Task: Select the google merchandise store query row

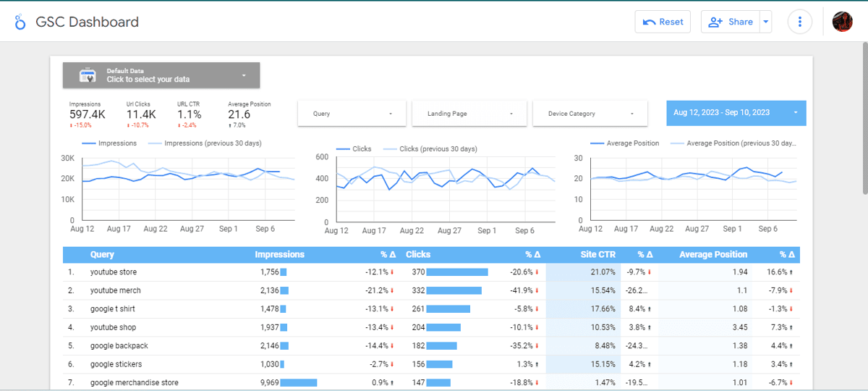Action: click(432, 382)
